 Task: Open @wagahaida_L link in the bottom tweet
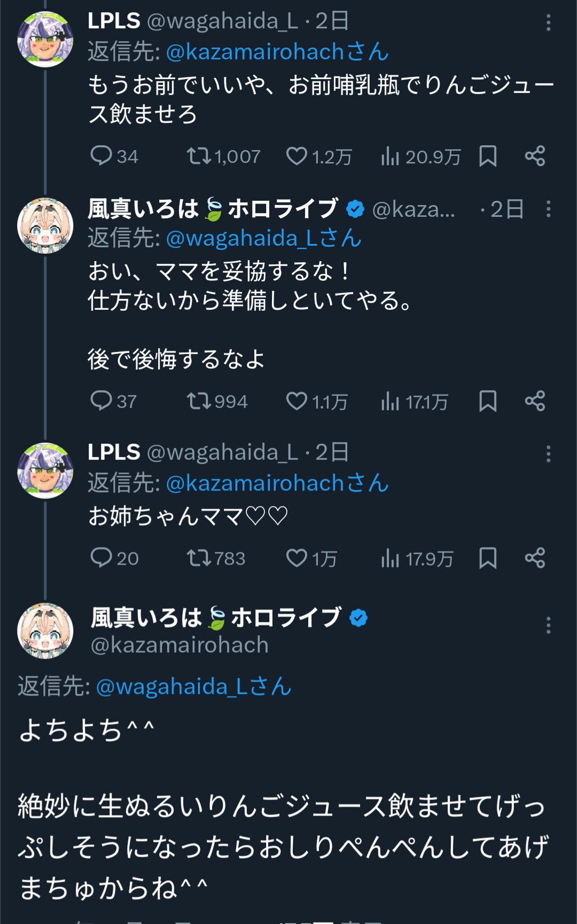click(x=193, y=686)
